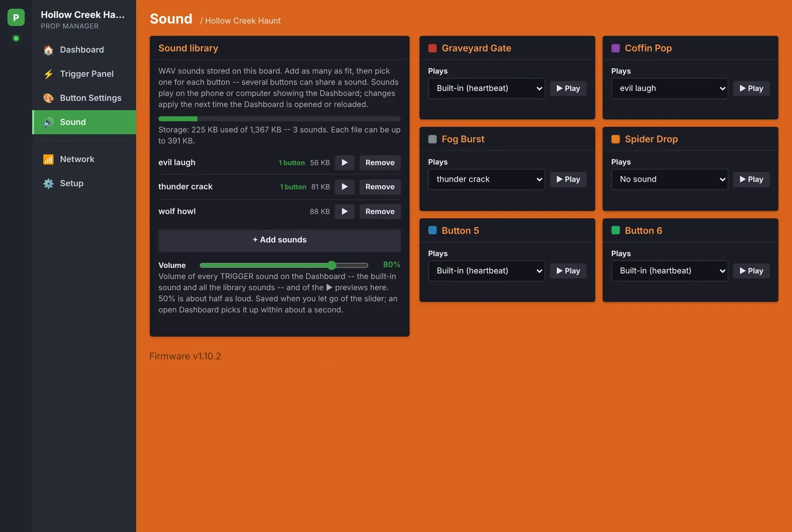Play the Spider Drop sound
792x532 pixels.
coord(751,180)
